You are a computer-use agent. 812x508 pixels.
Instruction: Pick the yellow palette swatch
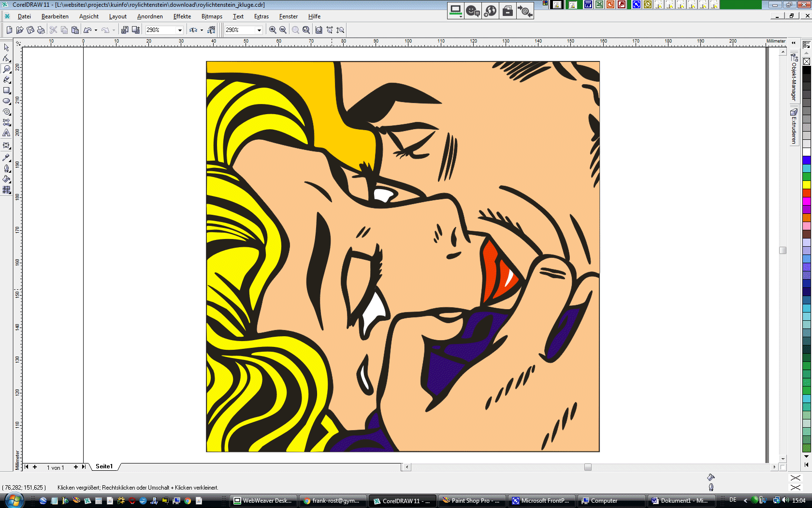click(x=807, y=185)
